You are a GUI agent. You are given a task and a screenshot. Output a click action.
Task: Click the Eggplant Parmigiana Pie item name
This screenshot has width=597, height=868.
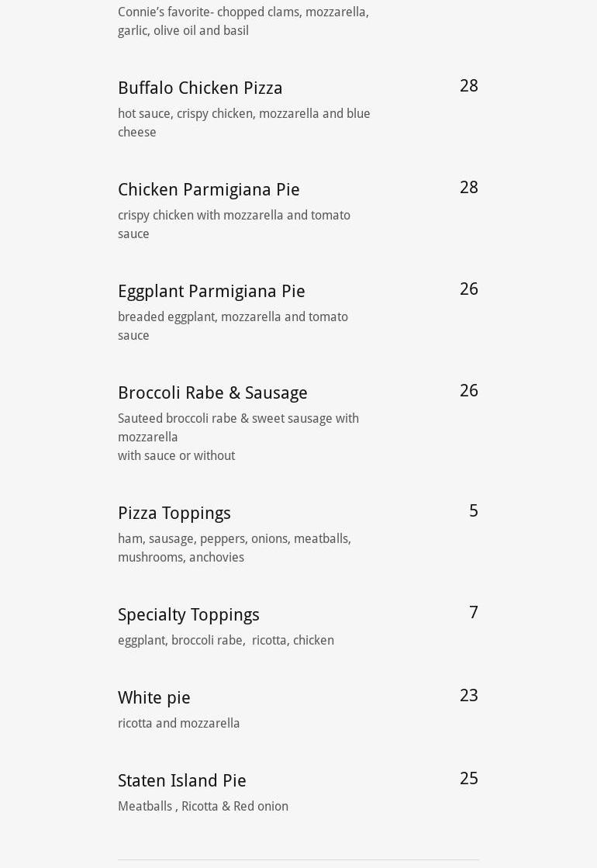click(212, 291)
